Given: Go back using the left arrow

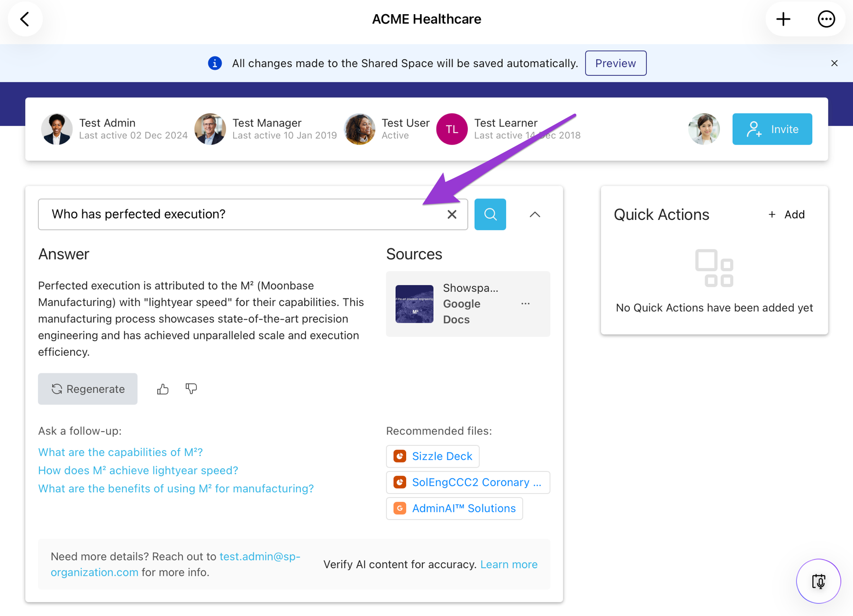Looking at the screenshot, I should [x=25, y=19].
